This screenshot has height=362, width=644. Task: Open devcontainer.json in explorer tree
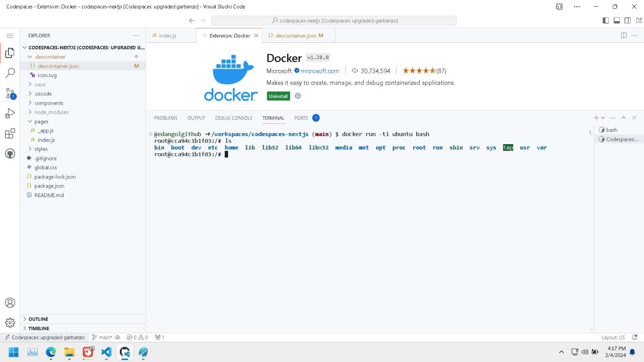(83, 66)
